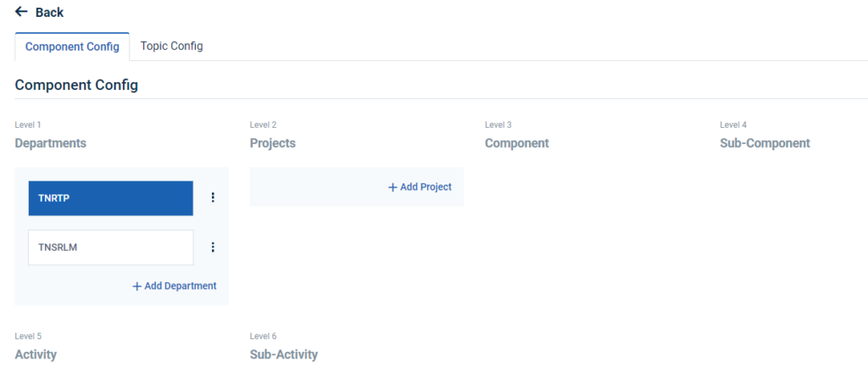Switch to the Component Config tab
This screenshot has height=389, width=868.
[x=72, y=47]
